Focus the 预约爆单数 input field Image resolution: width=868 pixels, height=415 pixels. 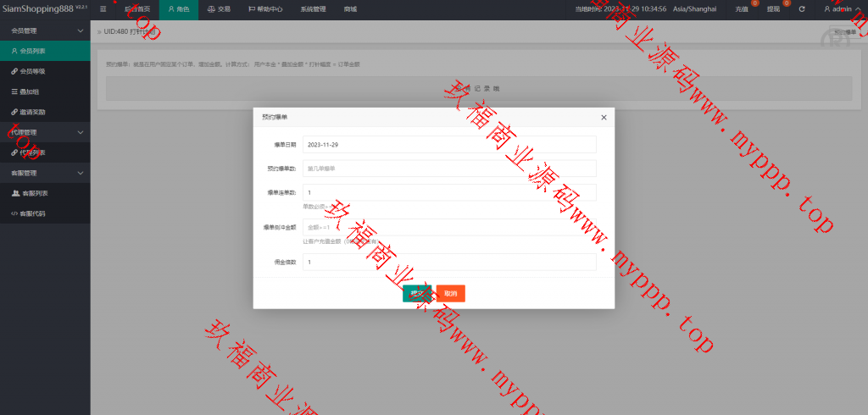tap(448, 169)
